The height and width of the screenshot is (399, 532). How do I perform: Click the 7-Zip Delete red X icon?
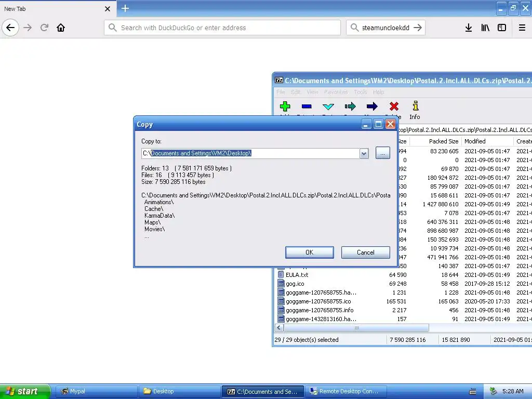[394, 107]
